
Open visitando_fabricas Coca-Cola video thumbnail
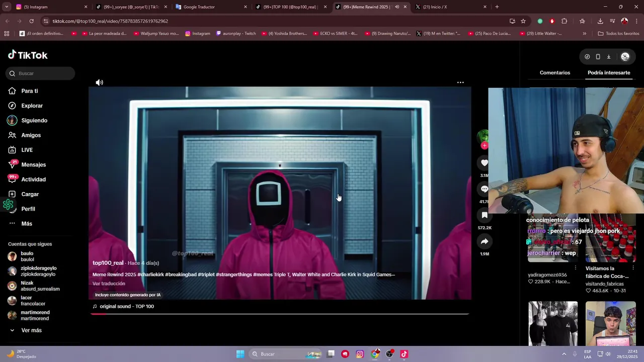[x=610, y=238]
